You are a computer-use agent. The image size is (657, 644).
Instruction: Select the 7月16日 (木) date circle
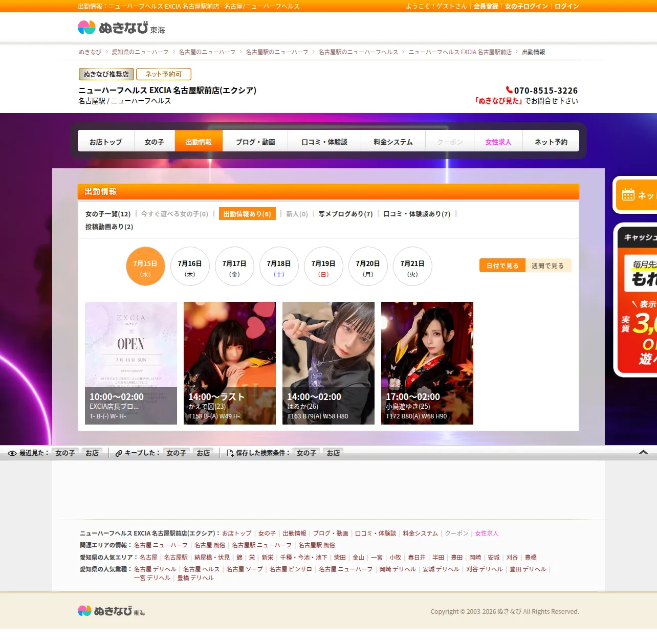190,267
